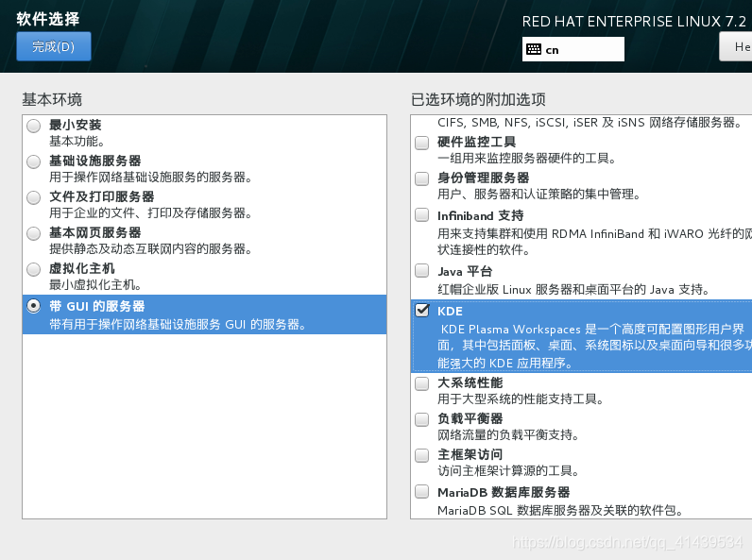This screenshot has width=752, height=560.
Task: Click the text 一组用来监控服务器硬件的工具。
Action: (527, 159)
